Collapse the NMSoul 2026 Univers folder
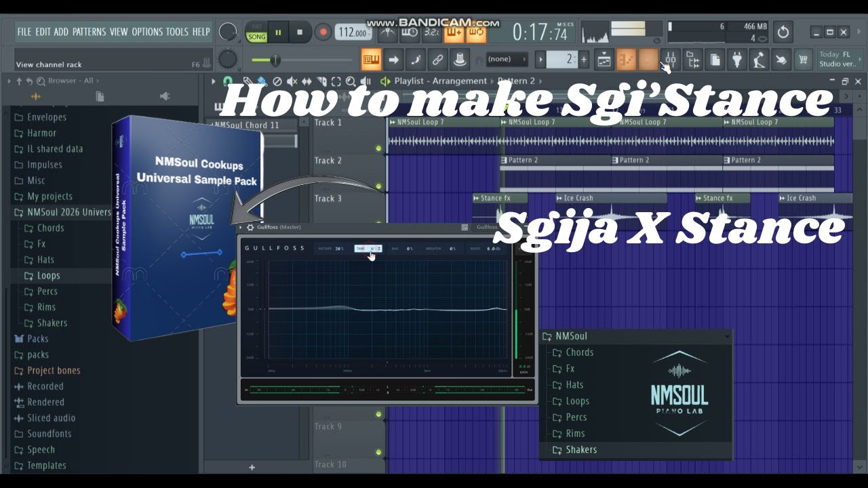 pyautogui.click(x=62, y=212)
